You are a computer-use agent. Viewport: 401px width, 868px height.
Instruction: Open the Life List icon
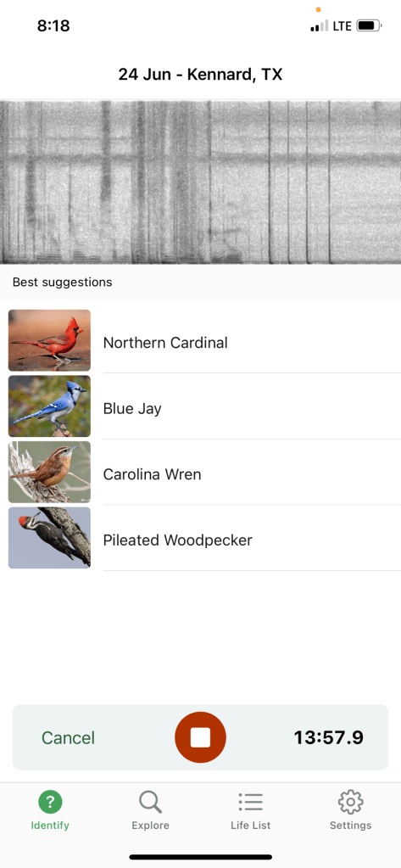251,802
